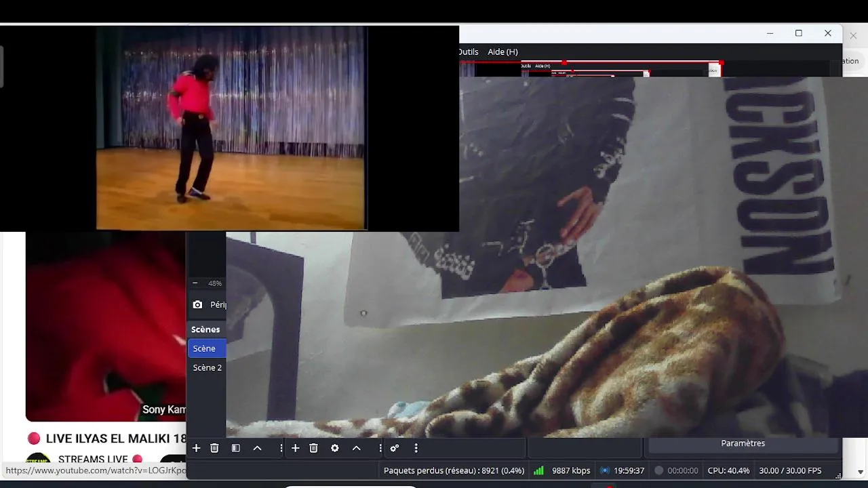This screenshot has height=488, width=868.
Task: Click the Paramètres button
Action: (x=743, y=443)
